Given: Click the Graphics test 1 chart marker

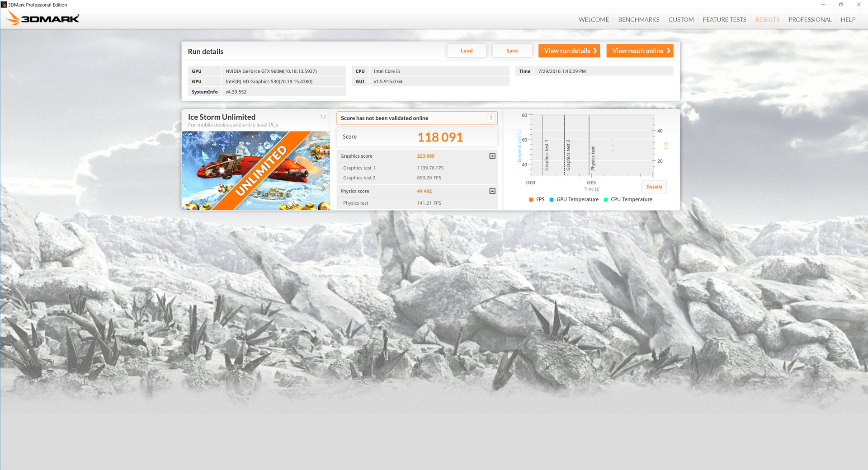Looking at the screenshot, I should click(547, 155).
